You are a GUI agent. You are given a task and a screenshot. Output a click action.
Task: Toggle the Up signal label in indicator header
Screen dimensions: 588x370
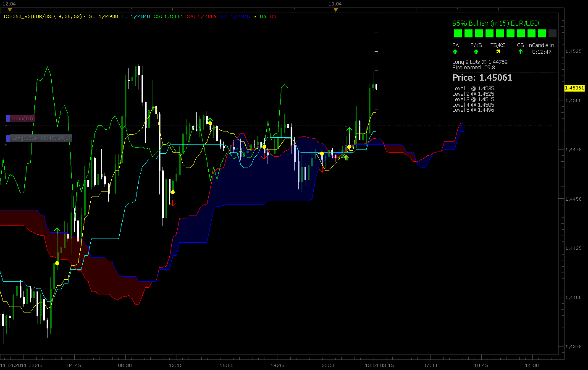[x=263, y=16]
